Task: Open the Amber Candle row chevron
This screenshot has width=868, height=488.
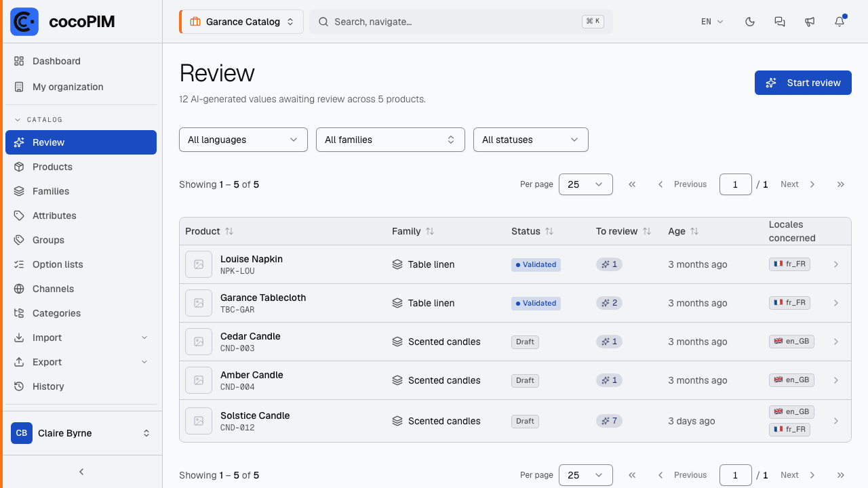Action: pos(836,380)
